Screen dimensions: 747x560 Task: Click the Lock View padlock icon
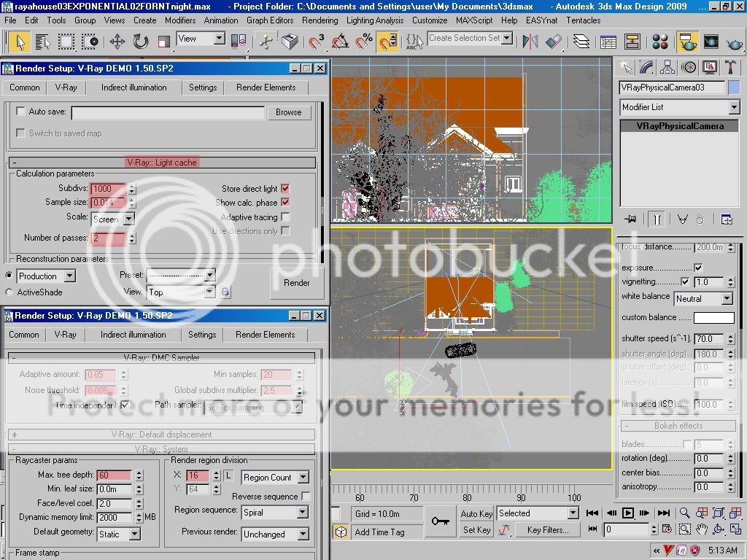pos(225,292)
